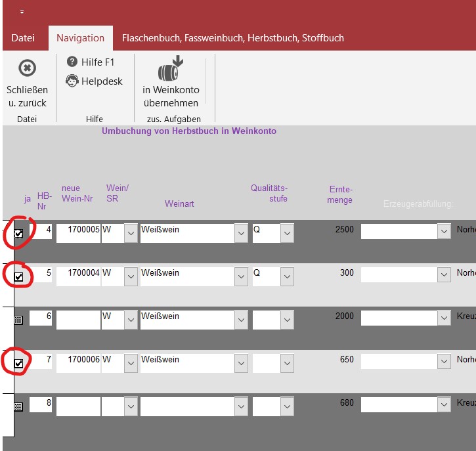
Task: Open Erzeugerabfüllung dropdown for HB-Nr 7
Action: pyautogui.click(x=444, y=363)
